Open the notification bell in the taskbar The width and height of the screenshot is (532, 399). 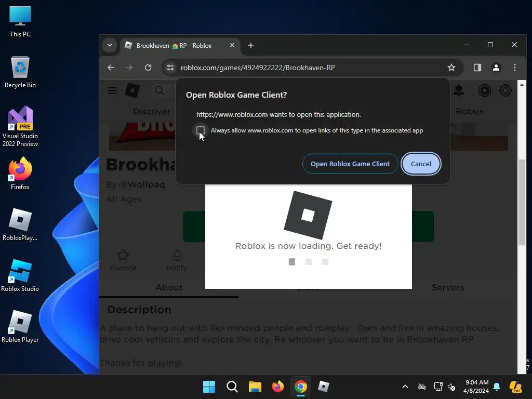pyautogui.click(x=497, y=387)
